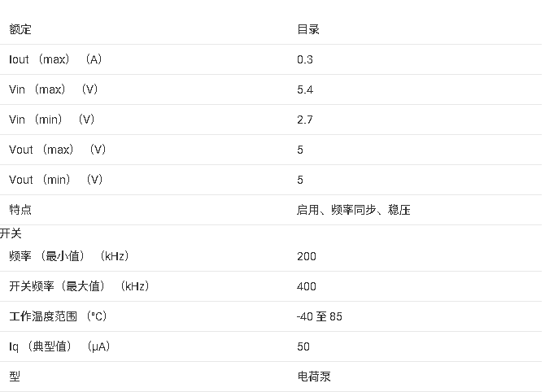
Task: Click the 开关 section heading
Action: pos(11,233)
